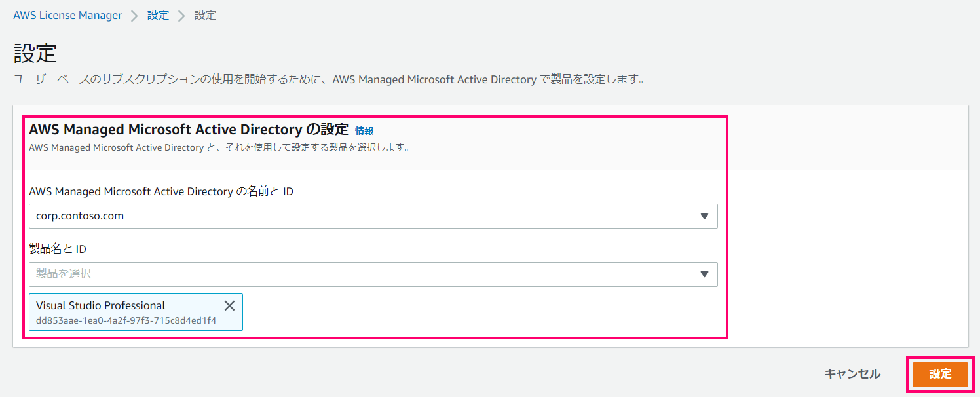This screenshot has width=980, height=397.
Task: Open the AWS License Manager breadcrumb link
Action: (67, 15)
